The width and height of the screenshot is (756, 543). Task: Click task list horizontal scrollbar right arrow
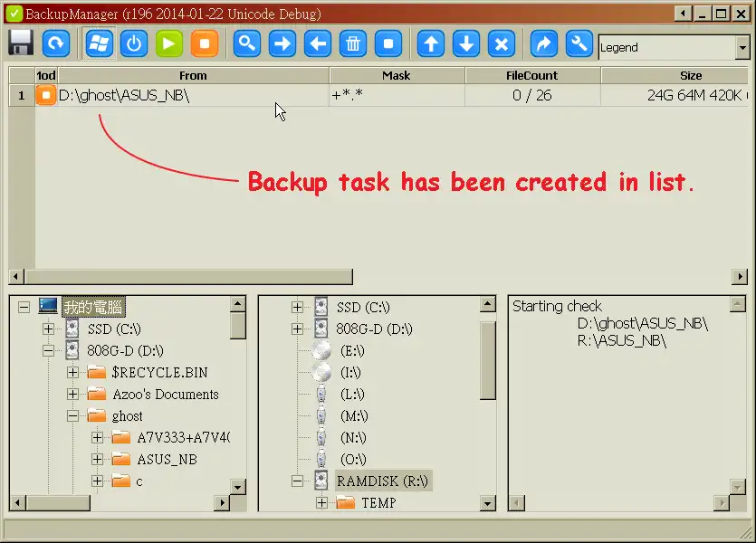740,277
